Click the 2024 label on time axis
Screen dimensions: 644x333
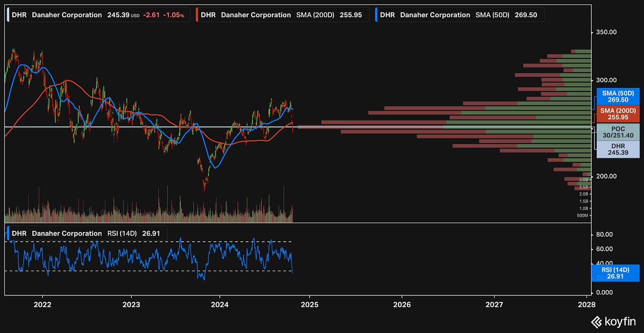coord(220,305)
